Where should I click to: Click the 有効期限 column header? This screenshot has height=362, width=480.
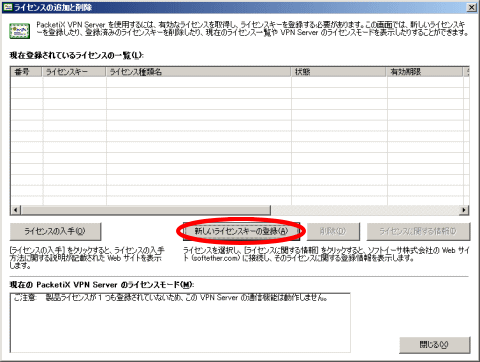[425, 72]
